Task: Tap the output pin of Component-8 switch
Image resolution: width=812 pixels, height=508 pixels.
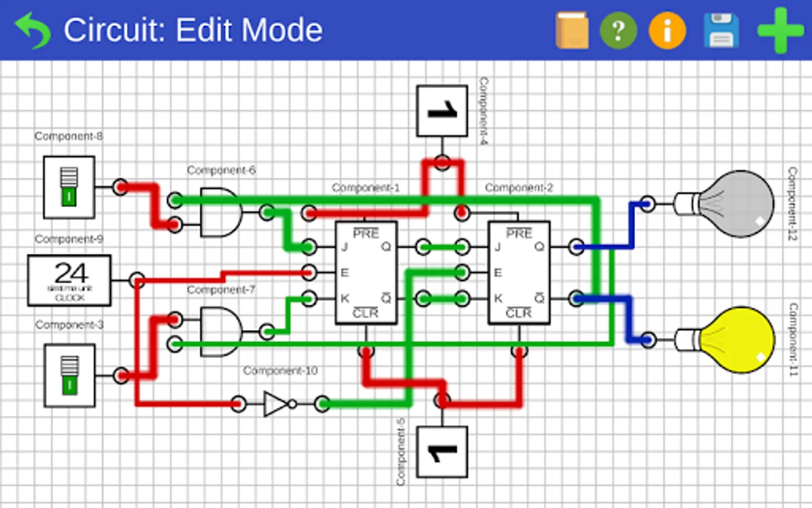Action: pyautogui.click(x=120, y=187)
